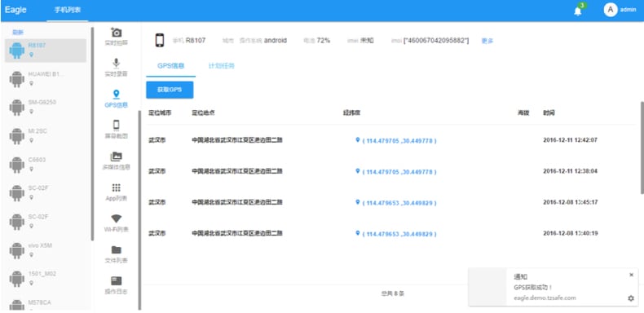Screen dimensions: 644x313
Task: Select the C6603 device Android icon
Action: click(x=17, y=165)
